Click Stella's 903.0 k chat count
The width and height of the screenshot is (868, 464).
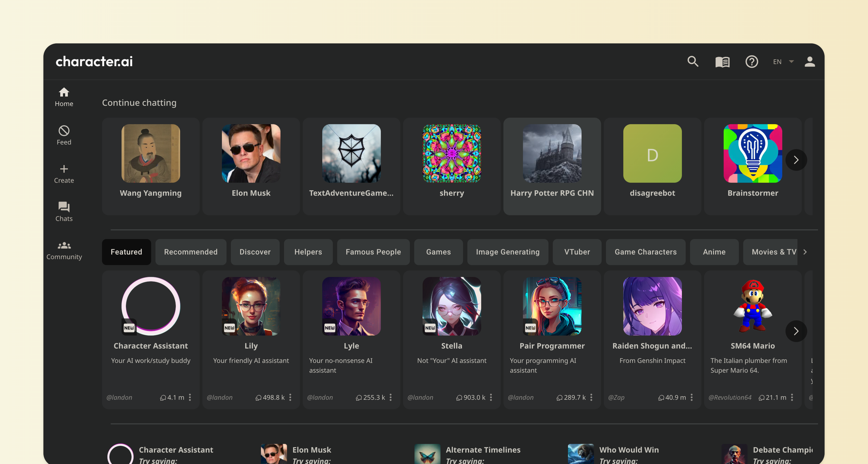pos(471,398)
